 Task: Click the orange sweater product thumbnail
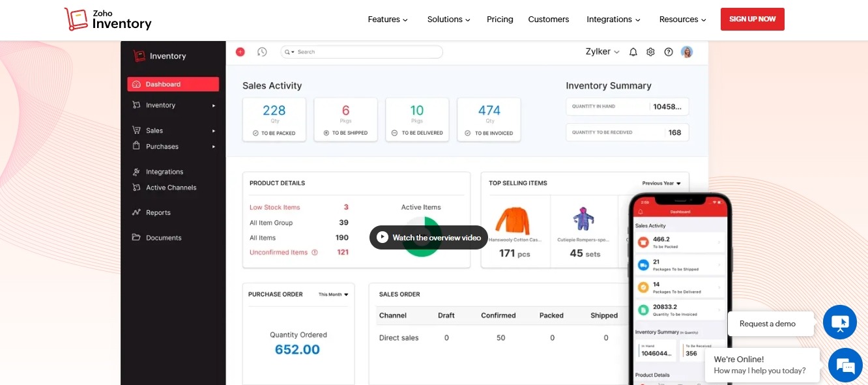pos(512,220)
